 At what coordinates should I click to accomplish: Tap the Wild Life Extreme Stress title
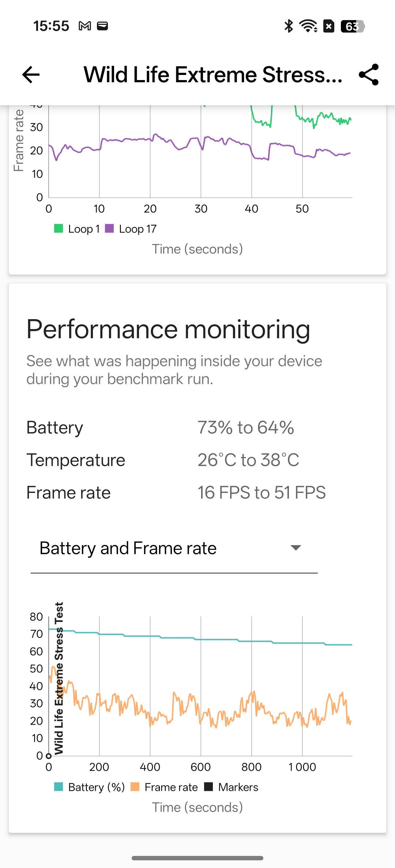pyautogui.click(x=213, y=75)
